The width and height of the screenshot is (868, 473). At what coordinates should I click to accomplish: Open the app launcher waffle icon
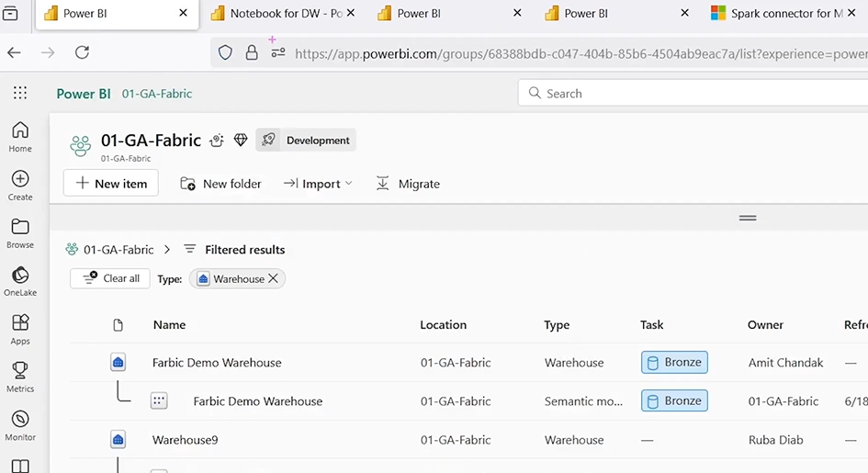[x=20, y=93]
